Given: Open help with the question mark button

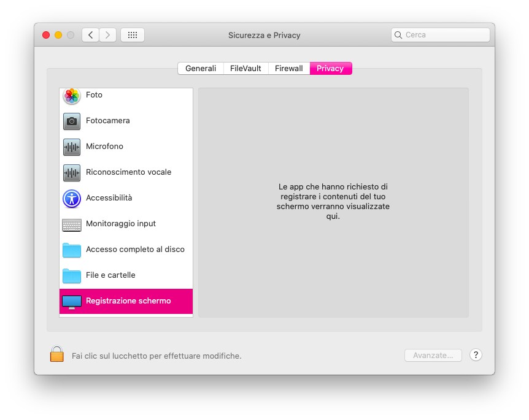Looking at the screenshot, I should [476, 354].
